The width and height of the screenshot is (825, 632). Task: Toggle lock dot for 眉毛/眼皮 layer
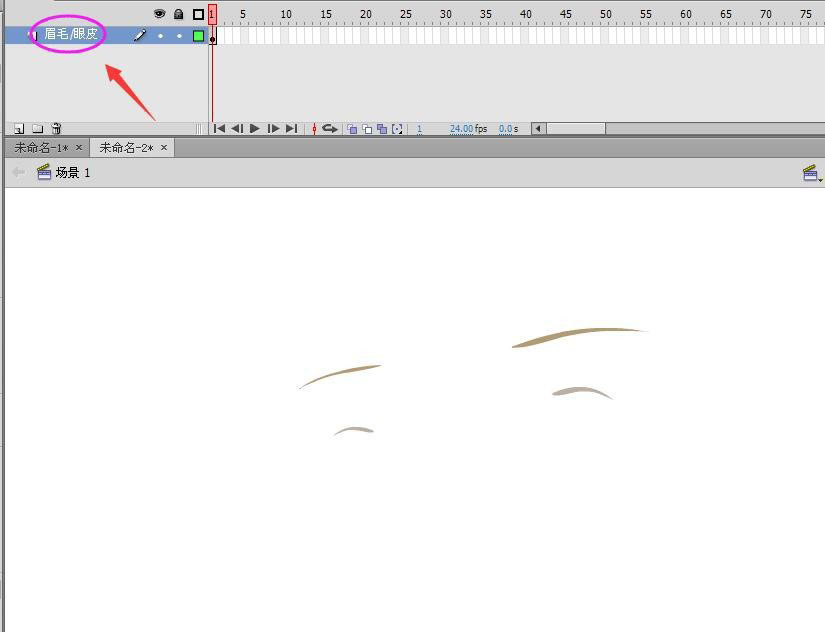[179, 36]
